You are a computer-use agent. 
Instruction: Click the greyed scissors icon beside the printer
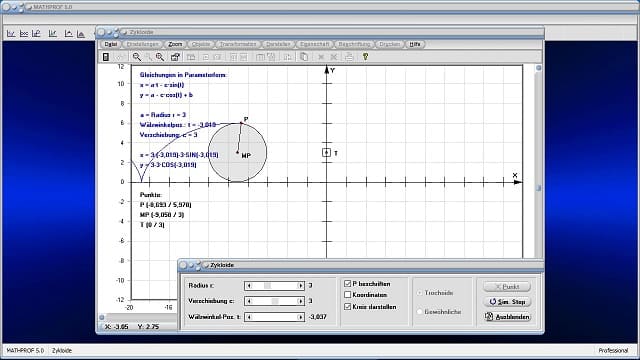click(x=334, y=57)
